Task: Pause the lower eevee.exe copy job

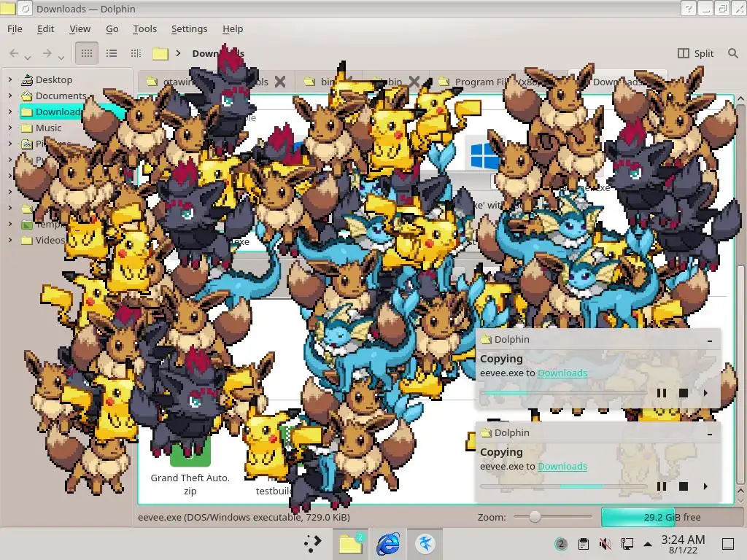Action: (662, 486)
